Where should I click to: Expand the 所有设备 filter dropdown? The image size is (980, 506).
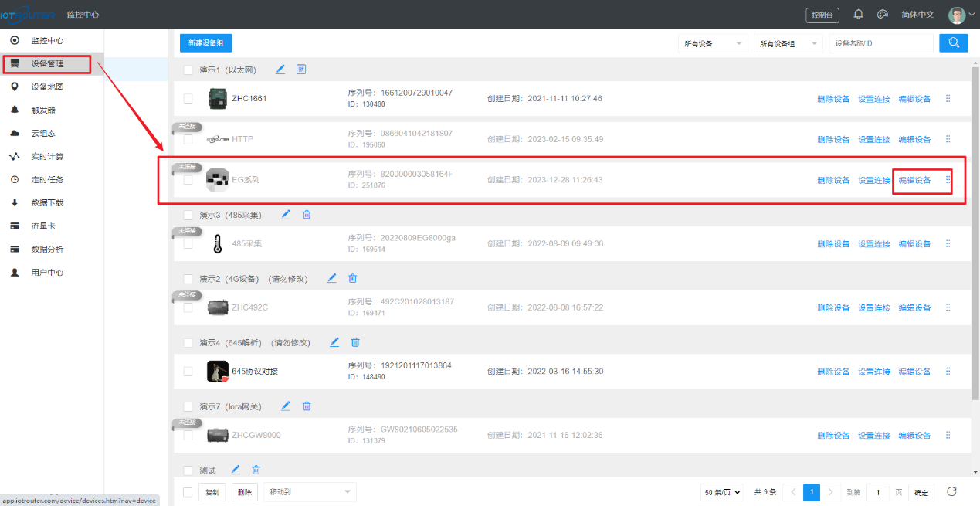(x=713, y=44)
